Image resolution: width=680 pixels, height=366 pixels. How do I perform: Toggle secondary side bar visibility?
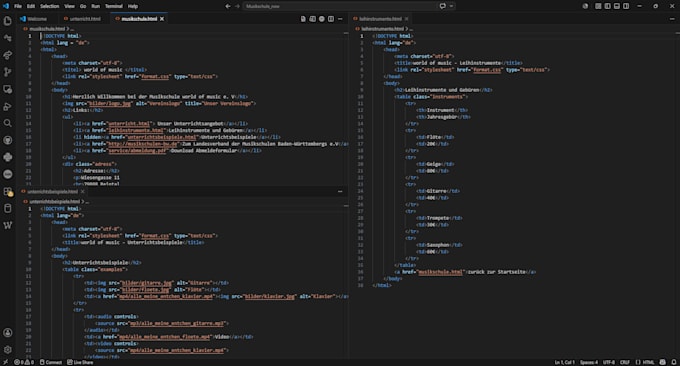[x=626, y=6]
